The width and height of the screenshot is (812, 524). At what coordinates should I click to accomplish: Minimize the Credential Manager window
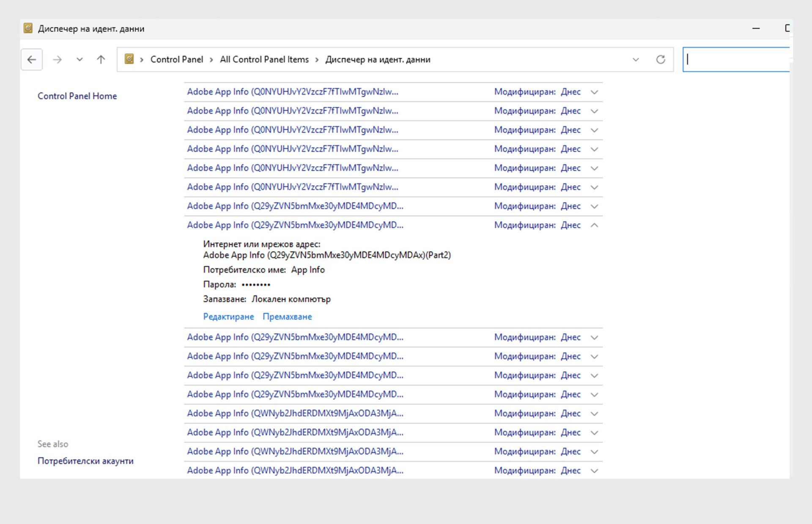tap(756, 28)
